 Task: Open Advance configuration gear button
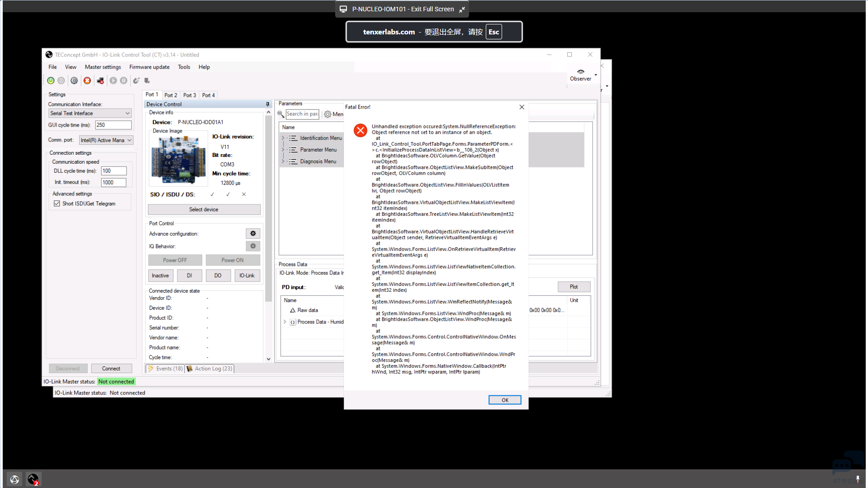click(x=253, y=234)
